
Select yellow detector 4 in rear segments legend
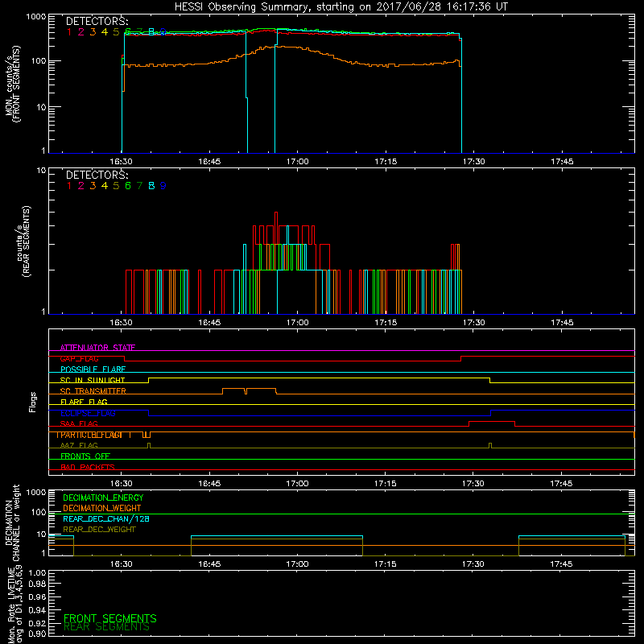pos(105,186)
